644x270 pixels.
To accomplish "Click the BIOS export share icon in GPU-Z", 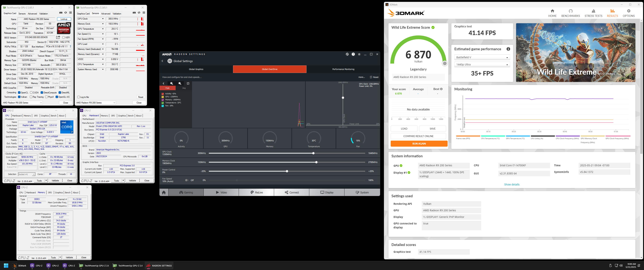I will pyautogui.click(x=58, y=37).
